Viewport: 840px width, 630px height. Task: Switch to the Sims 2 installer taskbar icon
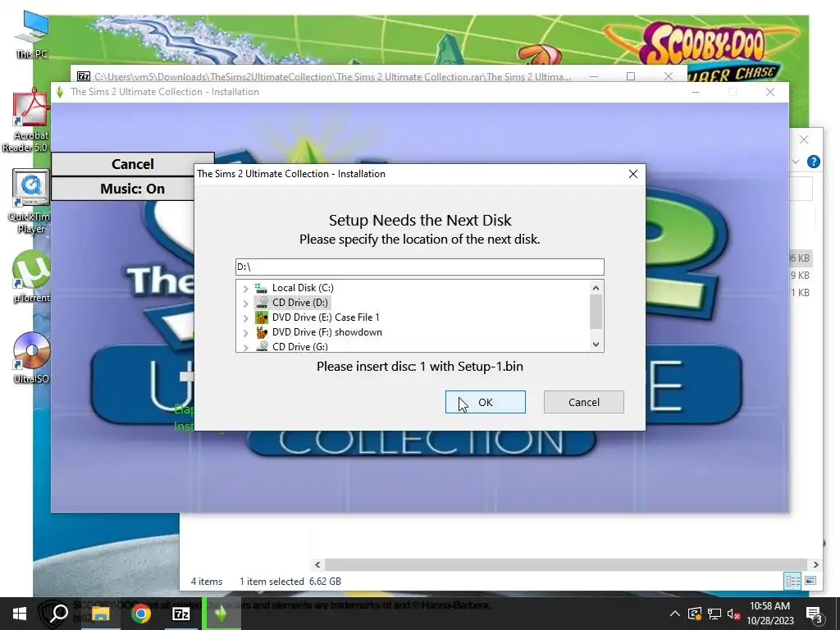click(221, 614)
